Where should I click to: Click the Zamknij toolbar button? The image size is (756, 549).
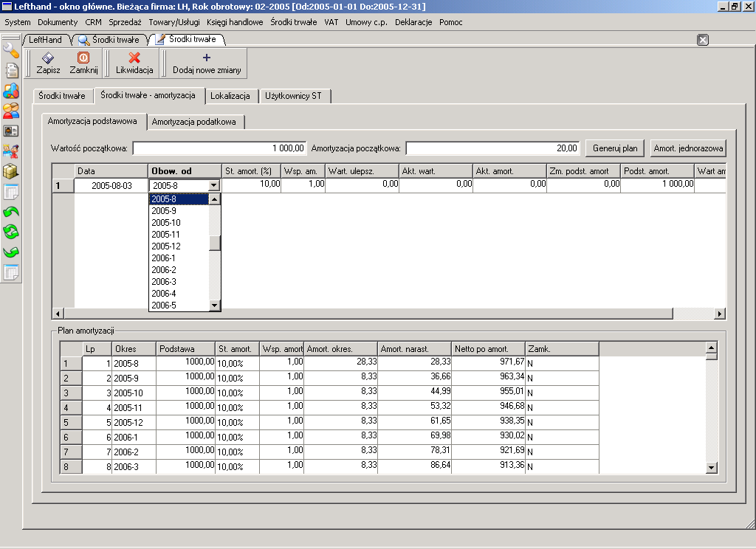pyautogui.click(x=83, y=63)
